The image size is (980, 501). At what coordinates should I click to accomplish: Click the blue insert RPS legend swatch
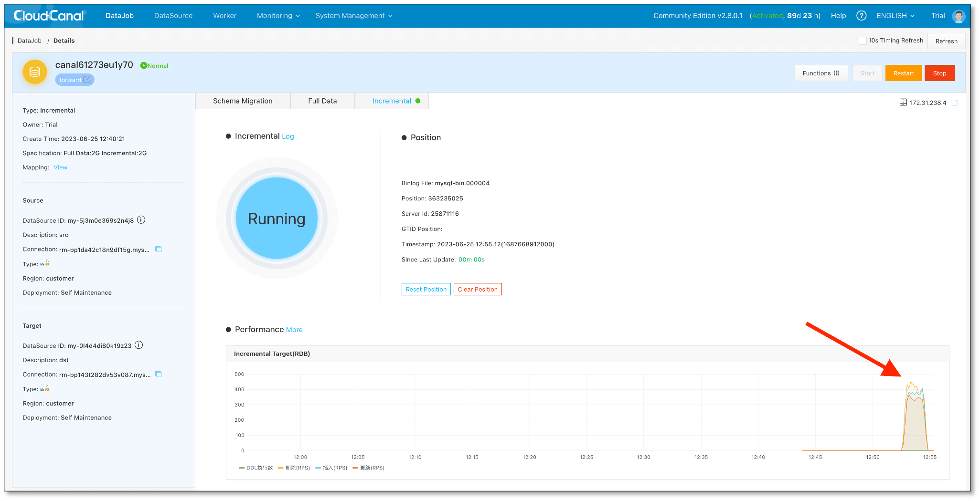pyautogui.click(x=319, y=468)
